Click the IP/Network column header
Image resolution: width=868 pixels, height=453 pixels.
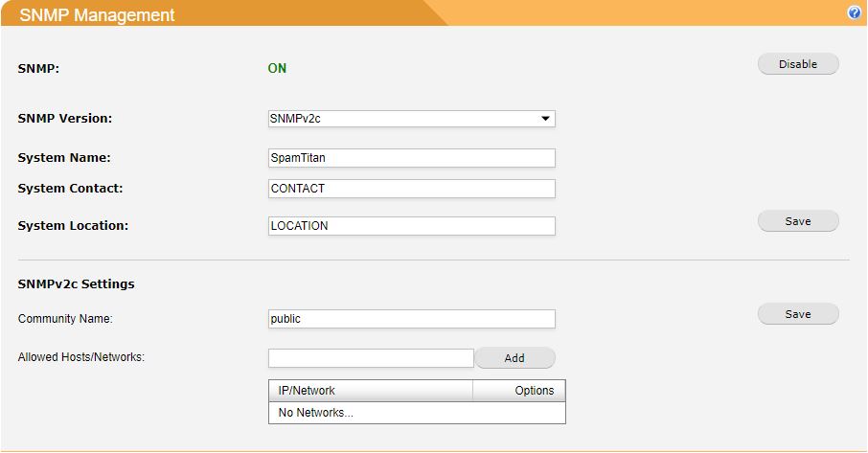pos(371,391)
